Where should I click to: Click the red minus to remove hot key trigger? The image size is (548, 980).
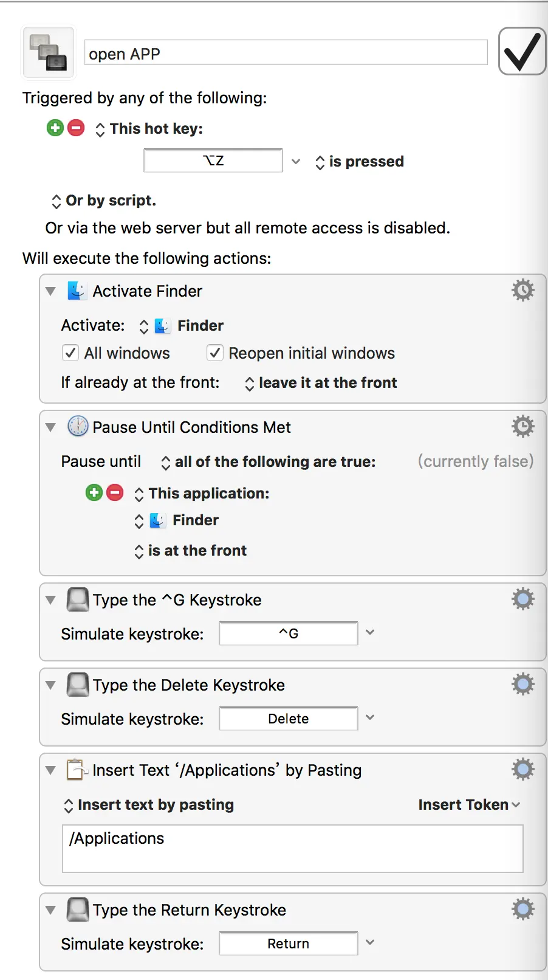point(76,128)
